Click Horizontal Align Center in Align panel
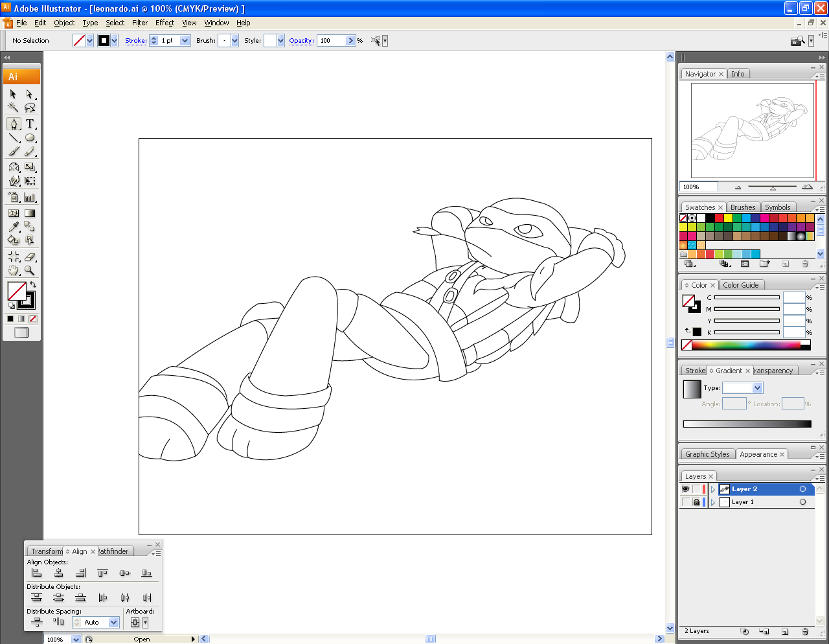The height and width of the screenshot is (644, 829). 59,573
